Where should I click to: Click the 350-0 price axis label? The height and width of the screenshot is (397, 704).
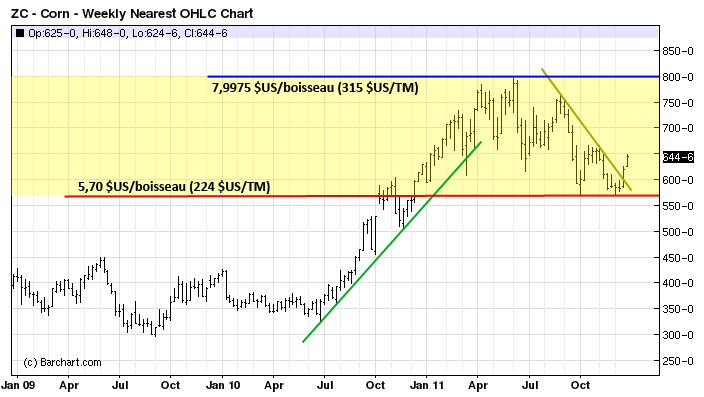(678, 309)
